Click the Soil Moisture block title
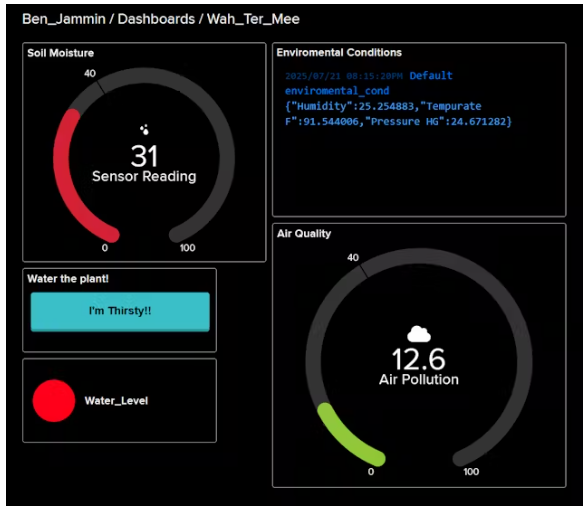Image resolution: width=586 pixels, height=510 pixels. (61, 53)
